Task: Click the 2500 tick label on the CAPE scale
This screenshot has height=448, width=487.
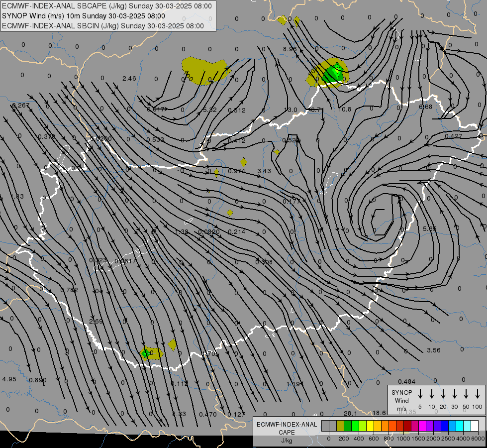Action: (448, 439)
